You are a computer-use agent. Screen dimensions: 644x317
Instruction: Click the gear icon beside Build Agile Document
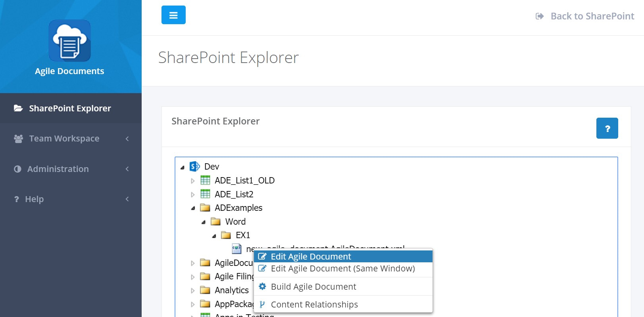coord(262,286)
